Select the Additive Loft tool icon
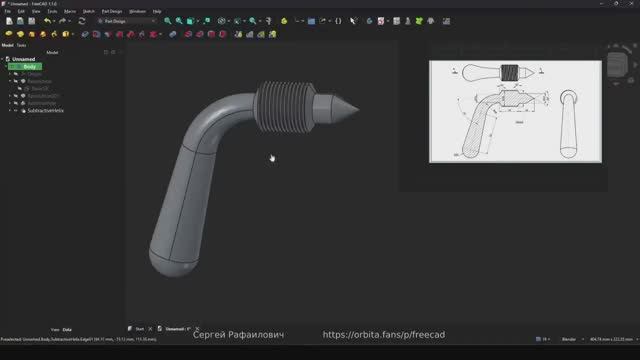The width and height of the screenshot is (640, 360). (31, 34)
